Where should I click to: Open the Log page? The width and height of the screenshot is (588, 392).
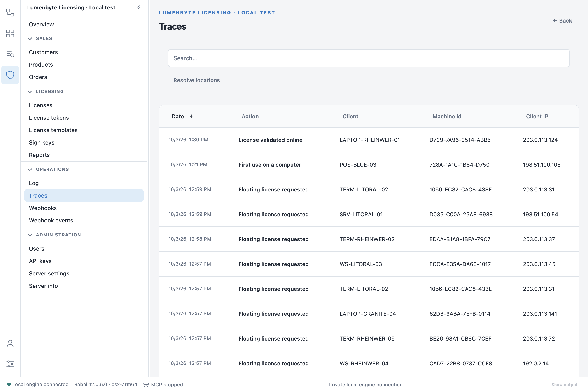pos(84,183)
